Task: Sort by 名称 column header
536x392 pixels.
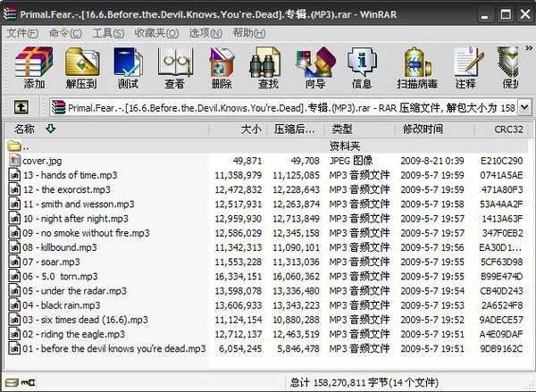Action: pos(106,129)
